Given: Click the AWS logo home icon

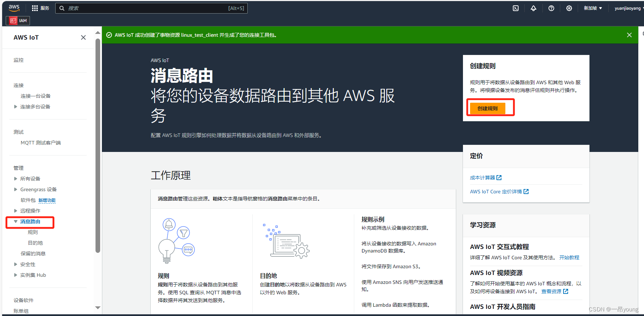Looking at the screenshot, I should point(14,8).
